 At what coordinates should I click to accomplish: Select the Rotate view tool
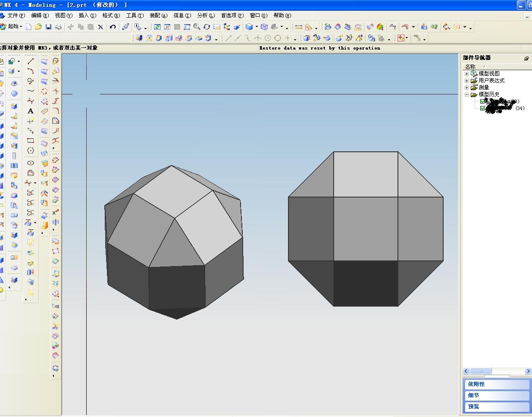click(207, 27)
